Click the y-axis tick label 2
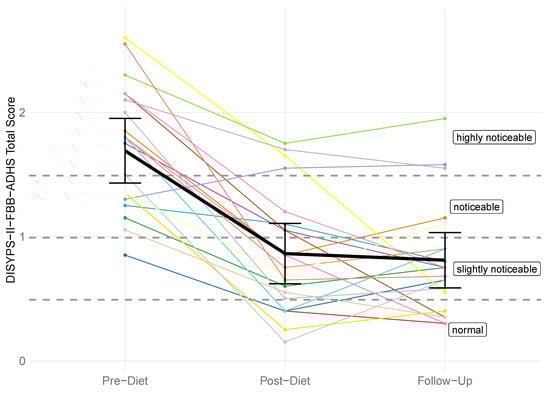Viewport: 550px width, 393px height. point(22,113)
